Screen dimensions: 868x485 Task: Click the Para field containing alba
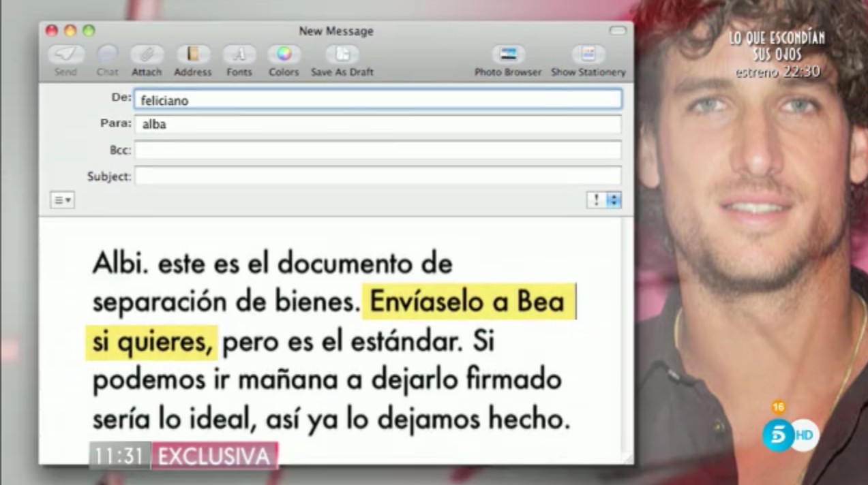[377, 125]
